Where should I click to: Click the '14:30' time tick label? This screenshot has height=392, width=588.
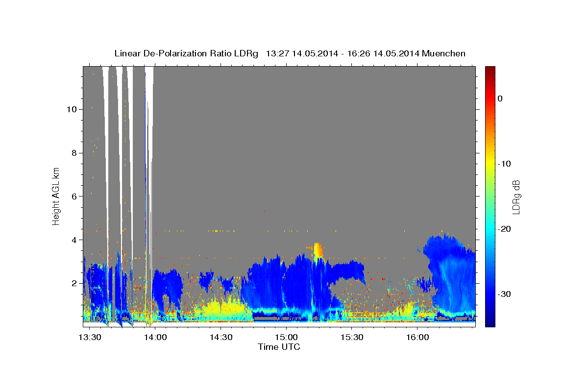point(220,337)
